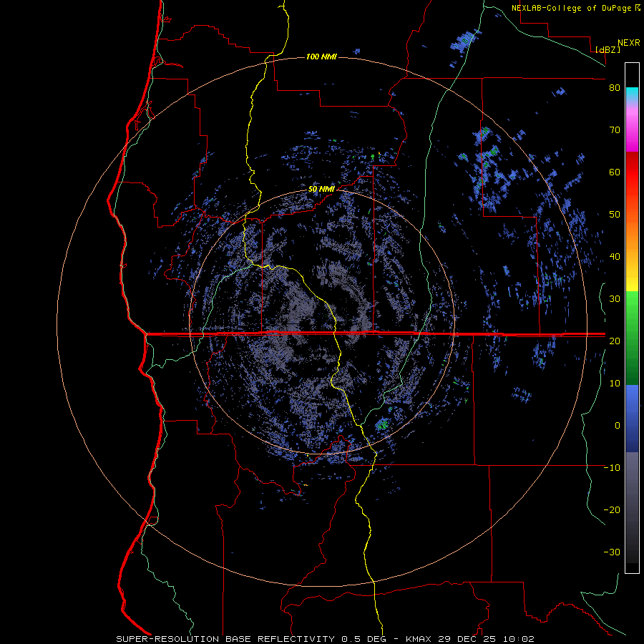Click the 40 value on the dBZ scale

point(615,257)
